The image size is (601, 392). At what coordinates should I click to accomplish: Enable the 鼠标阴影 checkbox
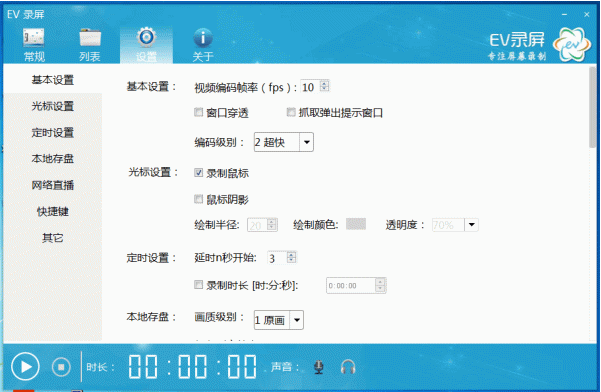(x=198, y=199)
